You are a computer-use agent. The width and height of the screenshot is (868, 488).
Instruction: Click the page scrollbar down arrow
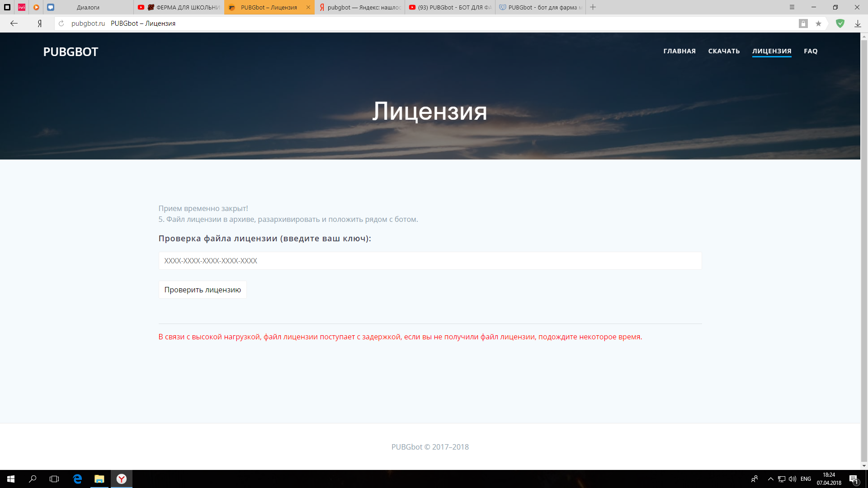pyautogui.click(x=864, y=466)
